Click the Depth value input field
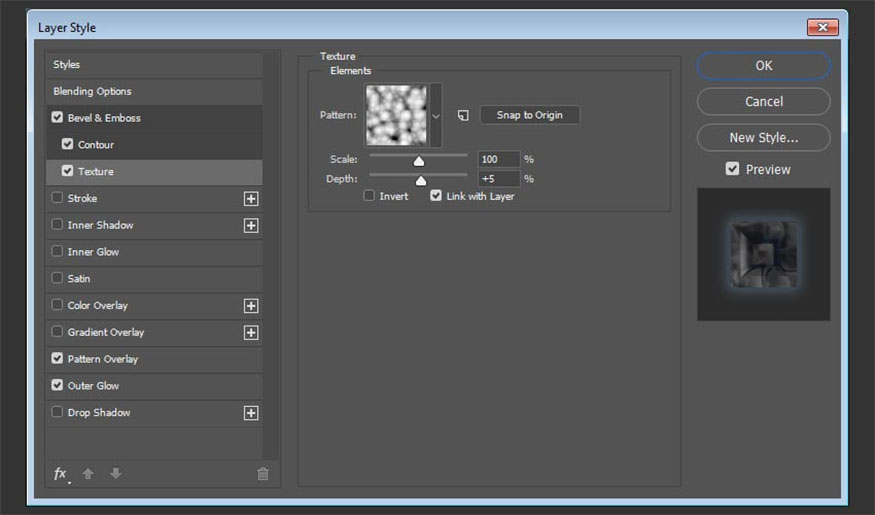The height and width of the screenshot is (515, 875). click(499, 179)
